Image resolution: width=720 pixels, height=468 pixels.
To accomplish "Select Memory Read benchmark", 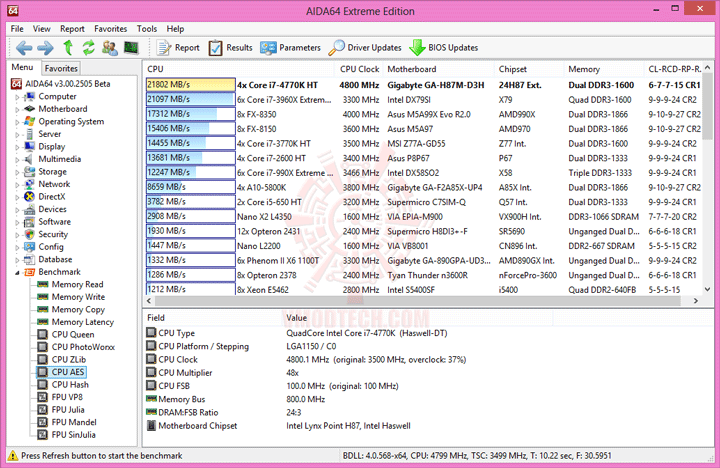I will tap(77, 284).
